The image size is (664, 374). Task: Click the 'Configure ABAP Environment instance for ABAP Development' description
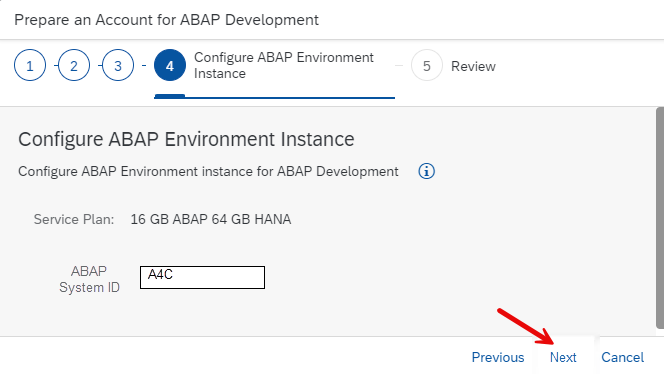208,171
